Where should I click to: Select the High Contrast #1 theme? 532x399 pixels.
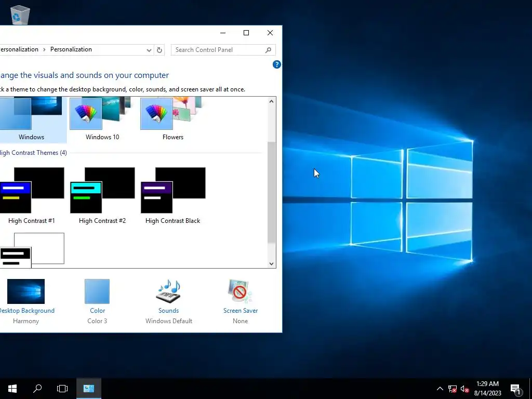32,196
